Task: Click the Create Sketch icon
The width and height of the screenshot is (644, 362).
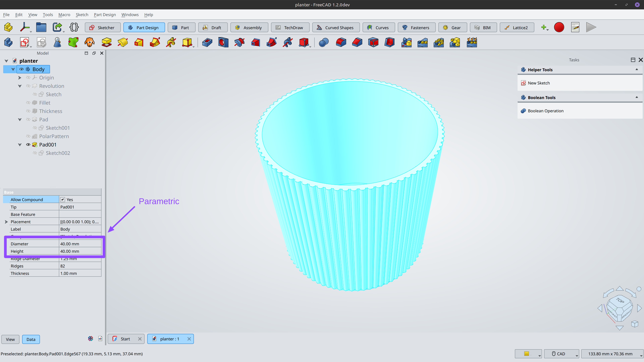Action: pos(24,42)
